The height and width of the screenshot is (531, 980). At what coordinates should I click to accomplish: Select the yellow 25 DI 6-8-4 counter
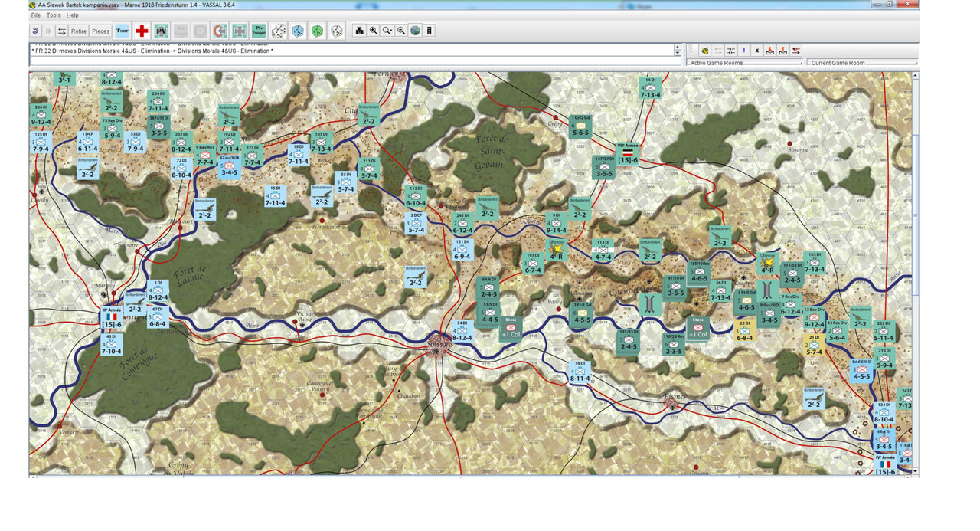[743, 332]
